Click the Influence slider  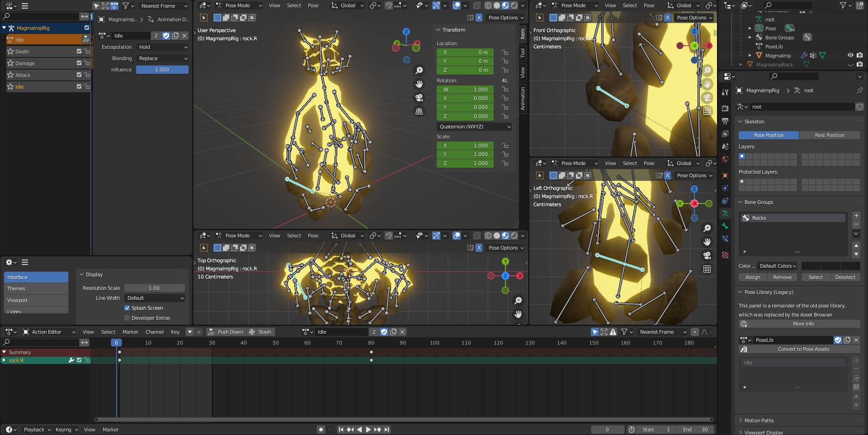162,70
